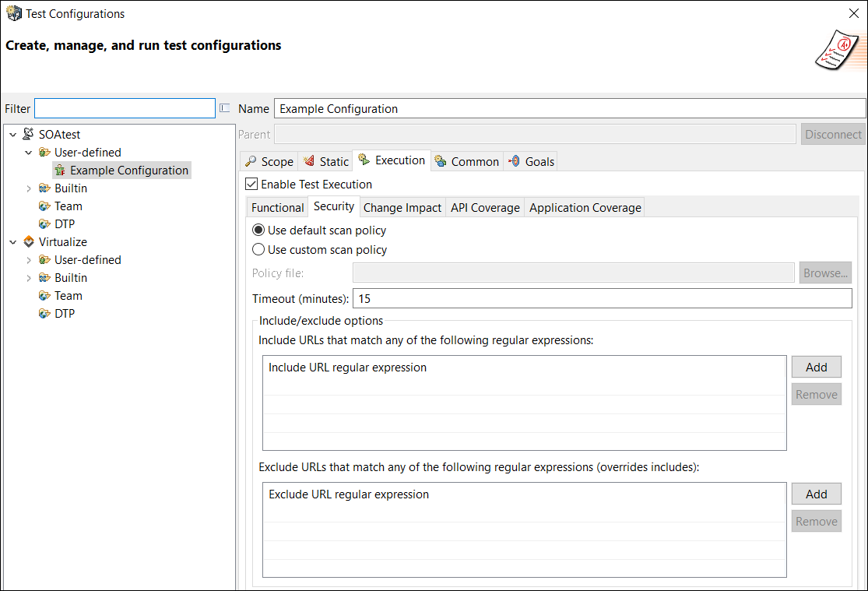Click the Example Configuration item icon

click(60, 171)
